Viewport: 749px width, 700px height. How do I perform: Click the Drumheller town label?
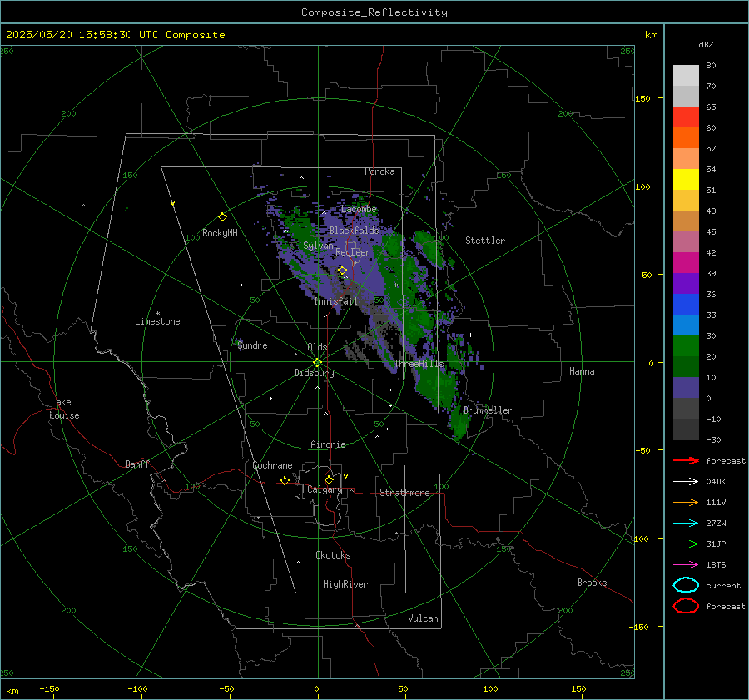click(488, 410)
